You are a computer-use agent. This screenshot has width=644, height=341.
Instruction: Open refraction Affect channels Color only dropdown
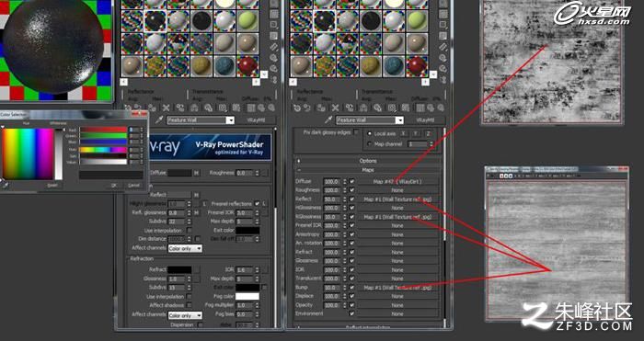pyautogui.click(x=185, y=315)
